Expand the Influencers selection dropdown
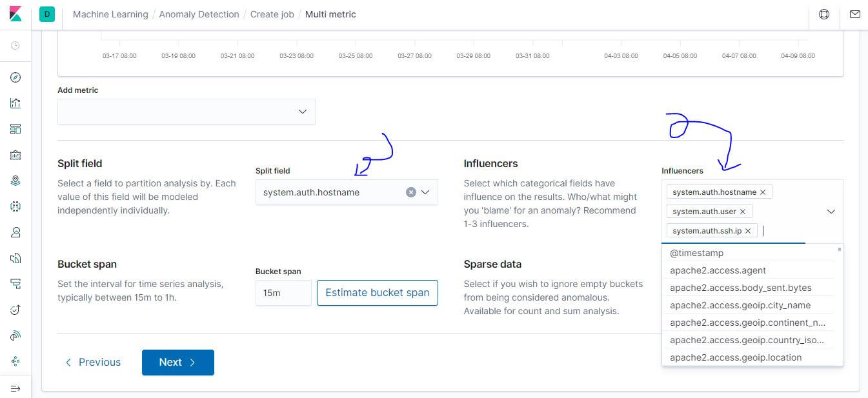Image resolution: width=868 pixels, height=398 pixels. [x=832, y=211]
